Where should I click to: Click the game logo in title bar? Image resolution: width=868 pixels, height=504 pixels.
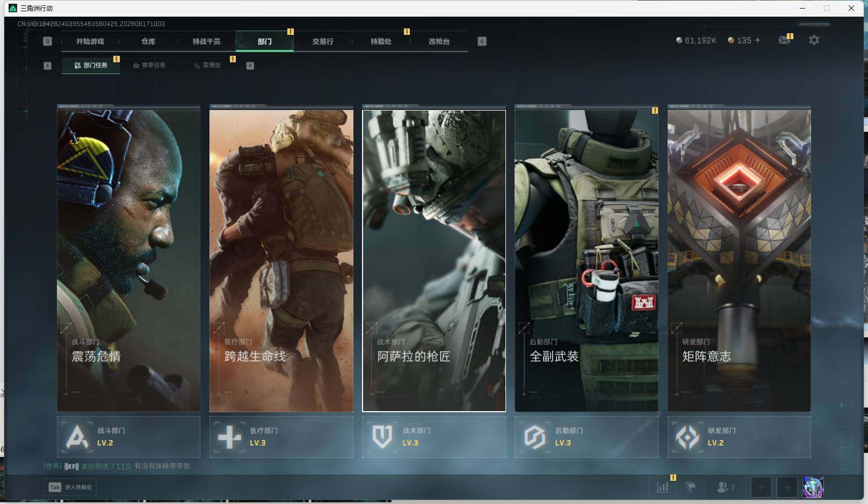(13, 8)
